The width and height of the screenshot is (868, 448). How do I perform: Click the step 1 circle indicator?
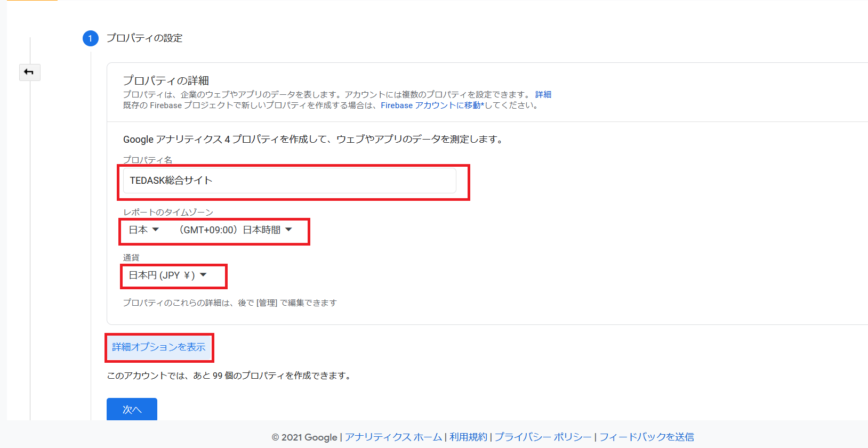pyautogui.click(x=90, y=38)
